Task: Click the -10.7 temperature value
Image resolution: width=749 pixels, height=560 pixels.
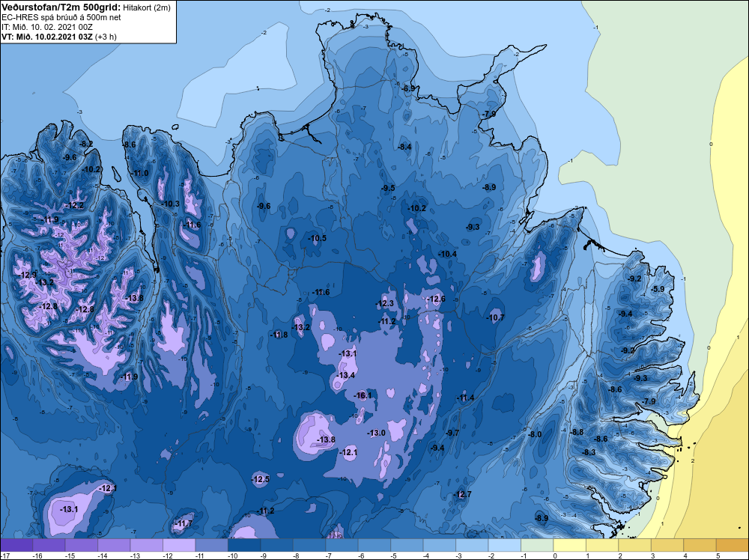Action: point(495,317)
